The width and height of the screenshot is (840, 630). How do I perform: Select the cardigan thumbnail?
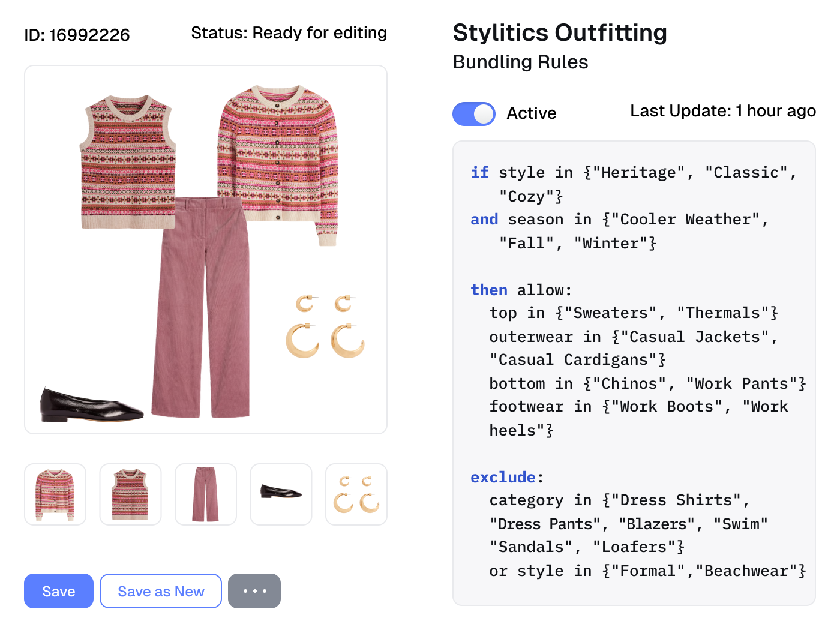[x=55, y=494]
